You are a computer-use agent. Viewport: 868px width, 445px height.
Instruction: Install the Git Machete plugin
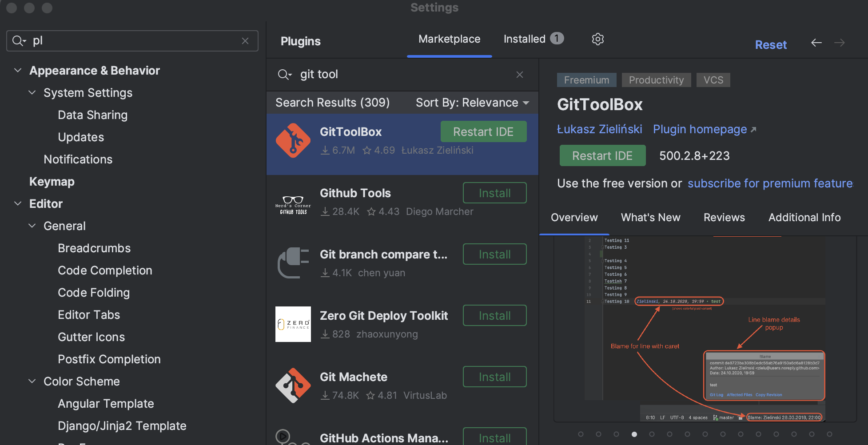[x=494, y=377]
